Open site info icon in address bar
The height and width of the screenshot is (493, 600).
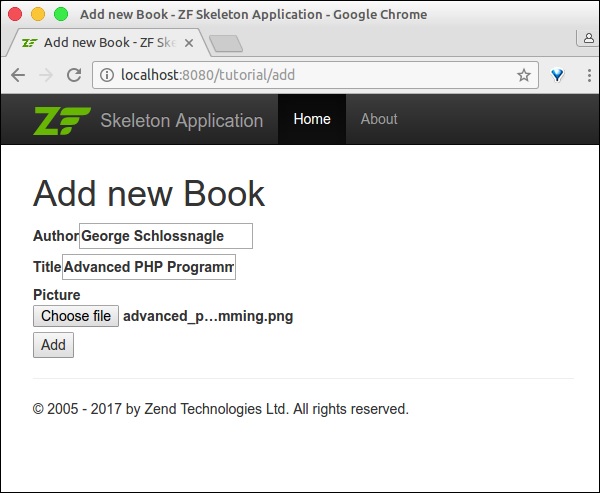[x=107, y=75]
